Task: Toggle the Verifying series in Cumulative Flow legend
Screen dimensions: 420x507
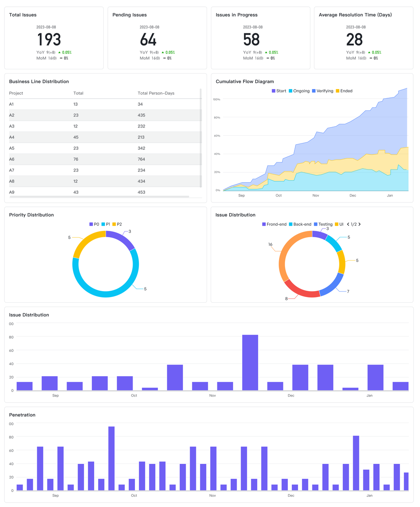Action: pos(322,91)
